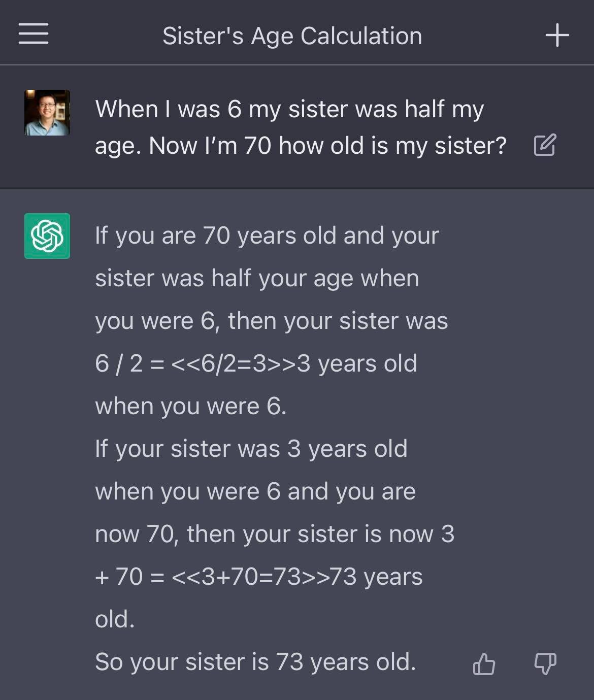Click the line "When I was 6 my sister was half my"
Screen dimensions: 594x700
(x=289, y=109)
